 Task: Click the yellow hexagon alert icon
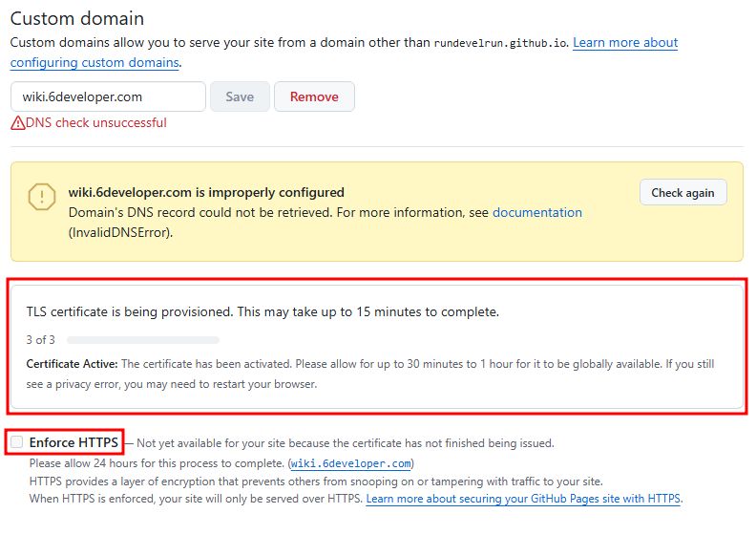click(x=42, y=197)
